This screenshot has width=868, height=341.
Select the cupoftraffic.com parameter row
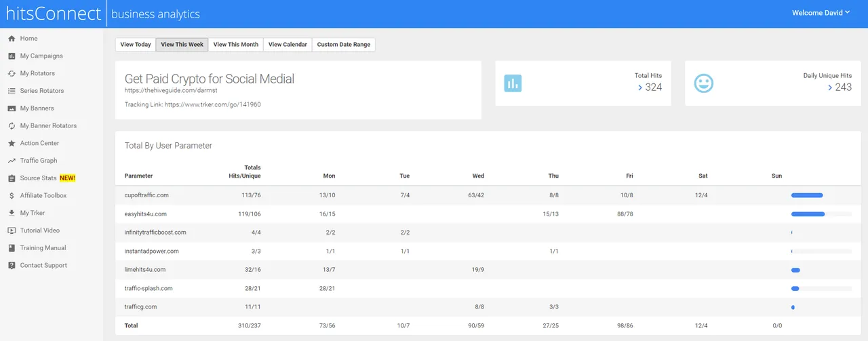click(x=146, y=195)
